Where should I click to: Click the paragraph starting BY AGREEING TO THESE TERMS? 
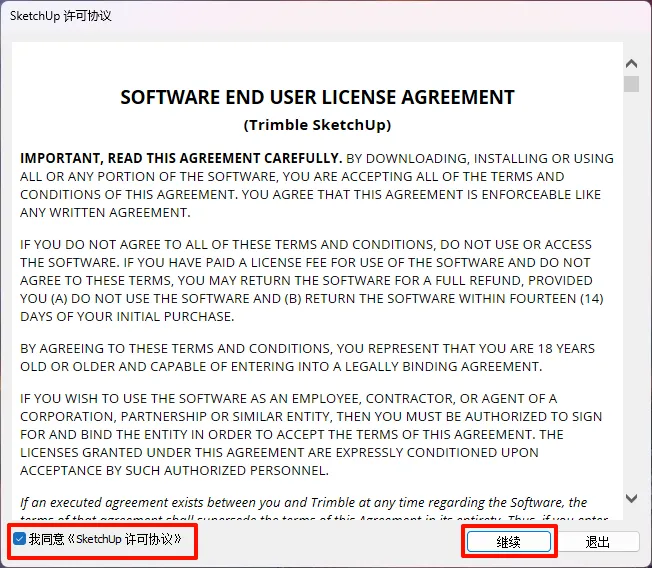click(x=308, y=357)
